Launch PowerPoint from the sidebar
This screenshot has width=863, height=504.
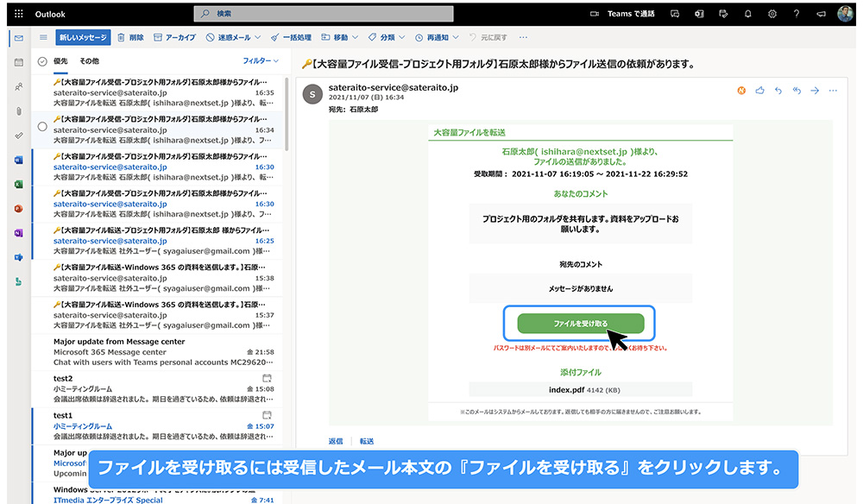(19, 209)
